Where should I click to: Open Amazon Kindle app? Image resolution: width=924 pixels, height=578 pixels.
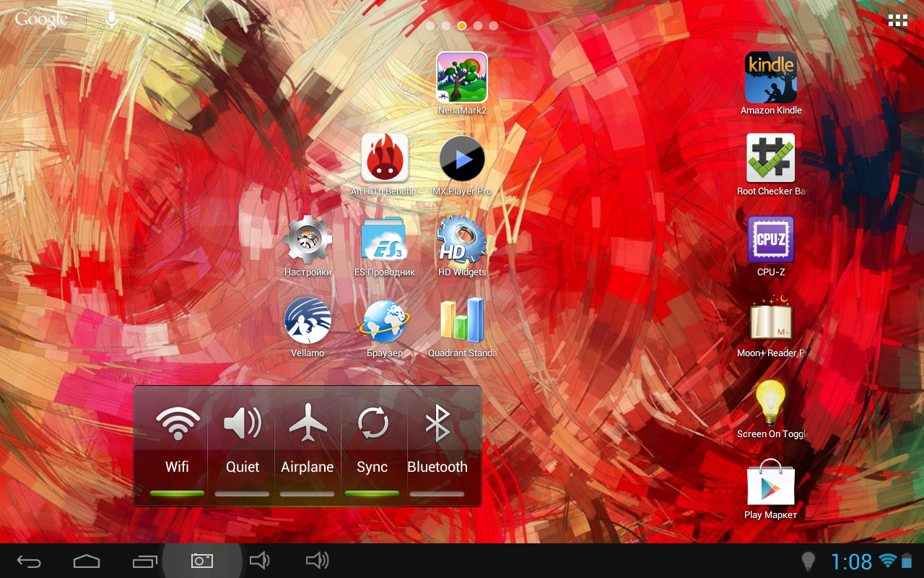point(770,78)
